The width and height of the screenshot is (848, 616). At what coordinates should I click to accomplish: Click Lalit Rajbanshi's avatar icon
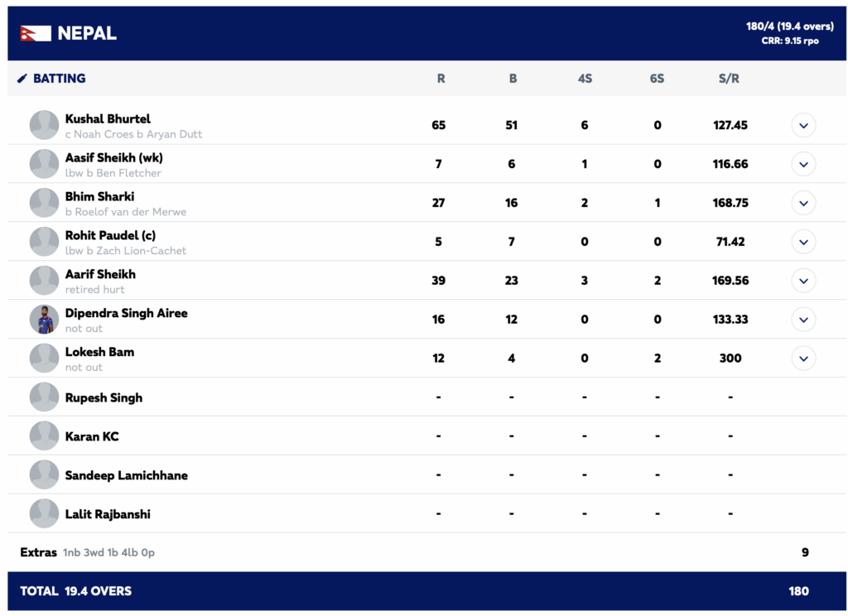coord(44,514)
